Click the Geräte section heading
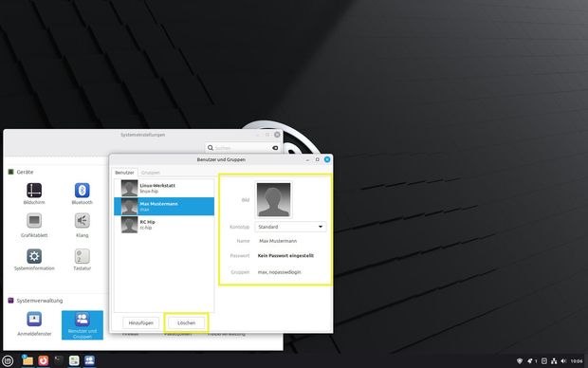588x368 pixels. pos(25,172)
